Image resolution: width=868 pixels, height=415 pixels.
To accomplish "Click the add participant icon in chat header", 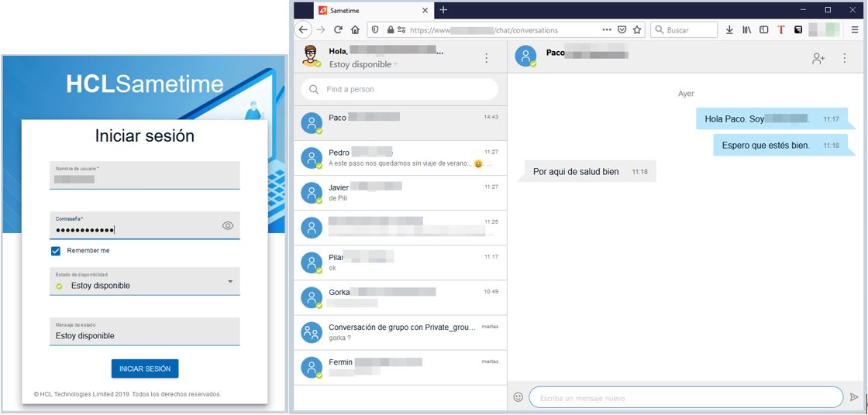I will 818,58.
